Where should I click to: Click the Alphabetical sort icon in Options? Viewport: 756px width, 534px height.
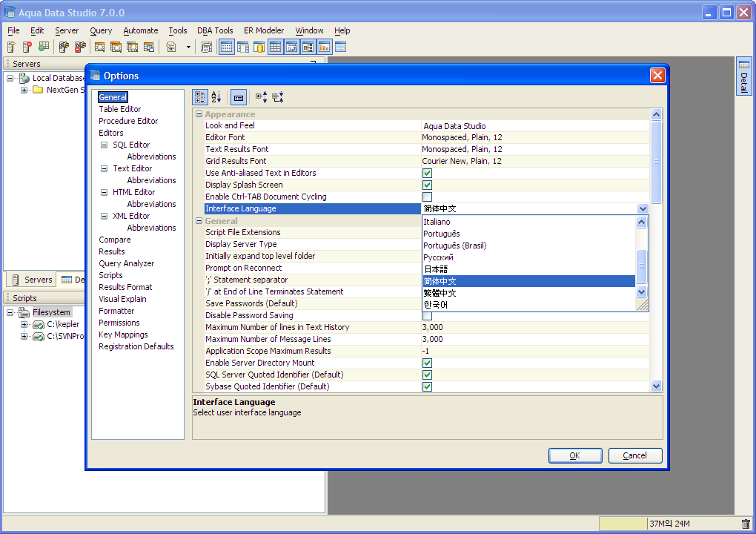tap(216, 97)
